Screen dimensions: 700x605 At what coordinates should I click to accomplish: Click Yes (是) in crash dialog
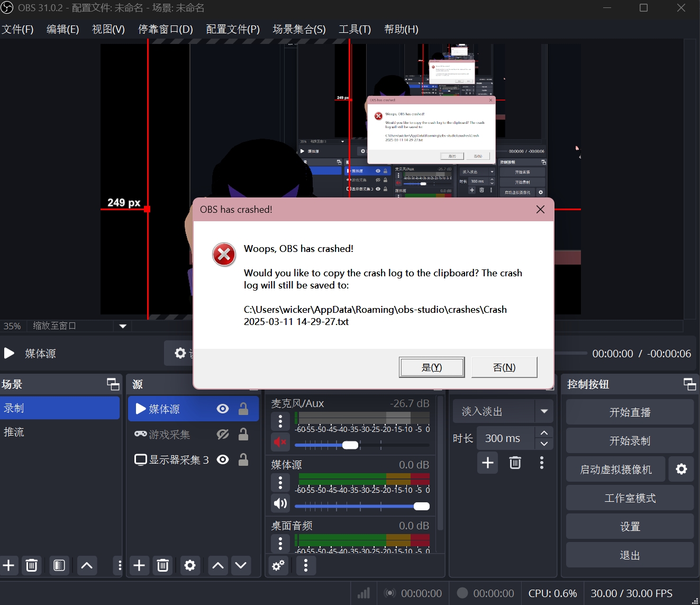[x=432, y=367]
